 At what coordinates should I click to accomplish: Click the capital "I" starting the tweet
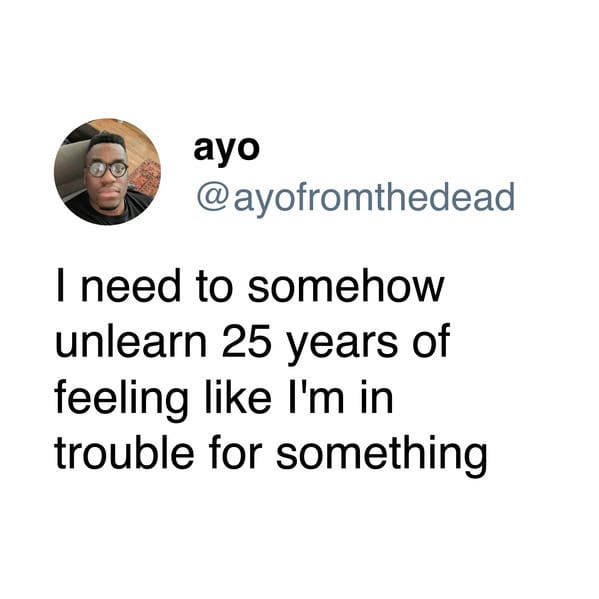[x=60, y=285]
